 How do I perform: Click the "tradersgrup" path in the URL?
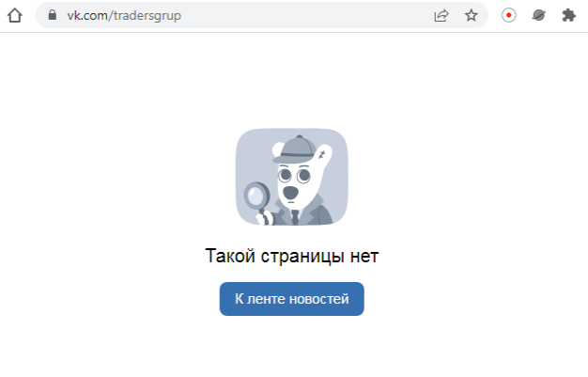tap(147, 16)
